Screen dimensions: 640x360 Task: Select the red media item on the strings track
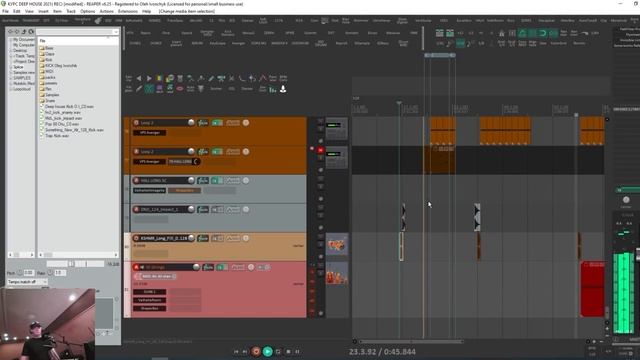(592, 289)
